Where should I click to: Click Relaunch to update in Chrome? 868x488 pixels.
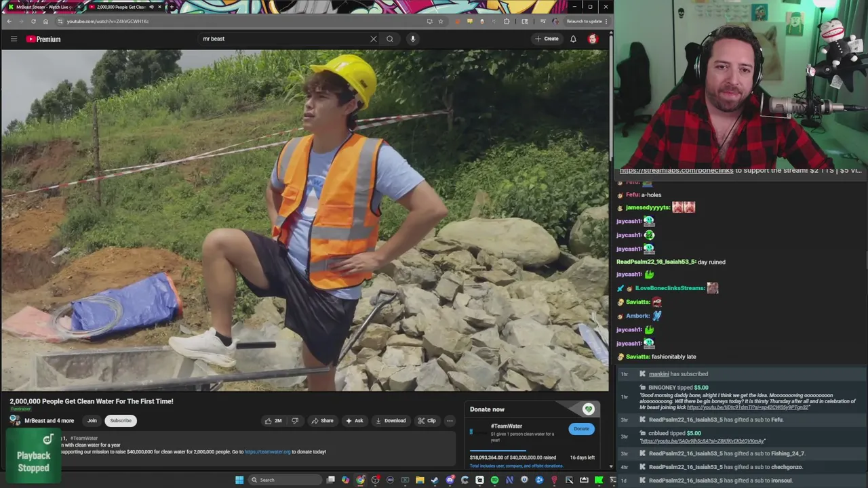tap(585, 21)
